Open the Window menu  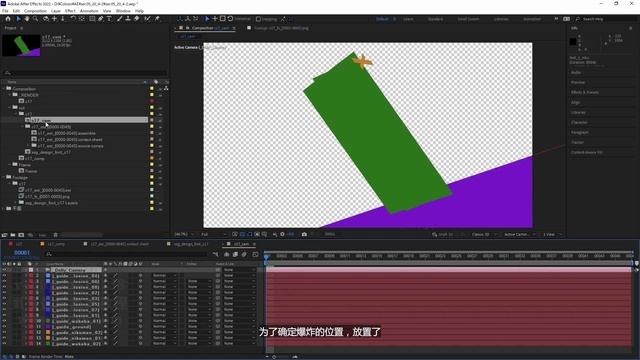(x=123, y=11)
